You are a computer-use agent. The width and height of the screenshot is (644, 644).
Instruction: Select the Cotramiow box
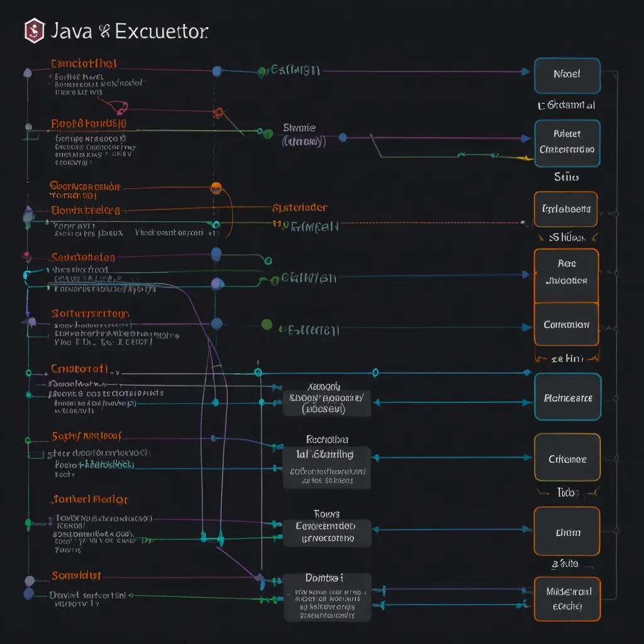tap(566, 325)
